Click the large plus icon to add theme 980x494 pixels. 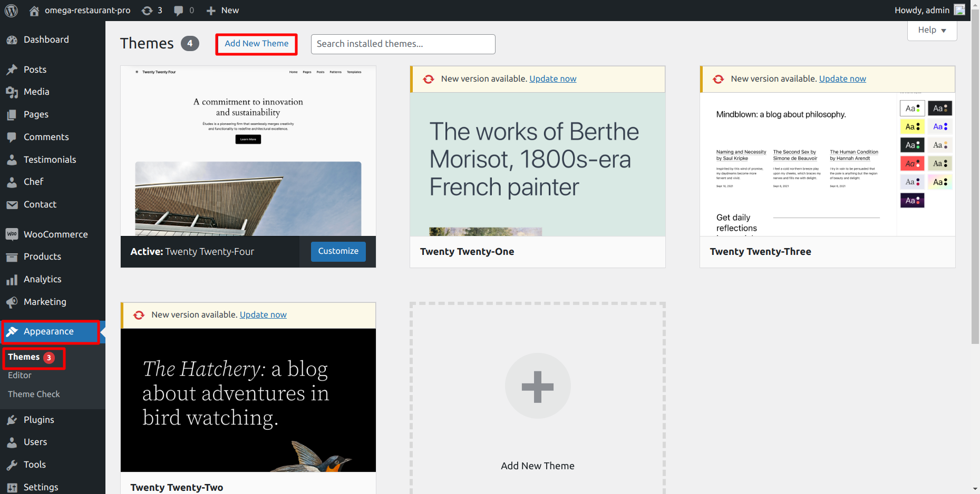click(x=537, y=387)
